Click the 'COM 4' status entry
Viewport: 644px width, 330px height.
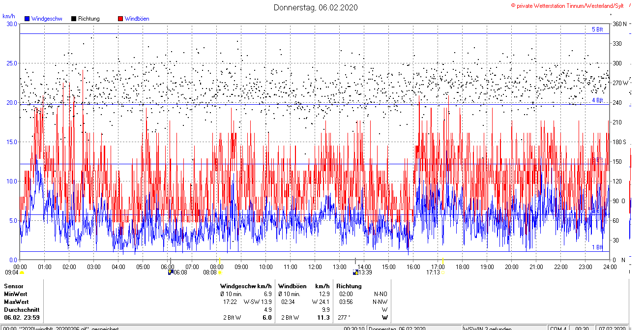pos(558,328)
